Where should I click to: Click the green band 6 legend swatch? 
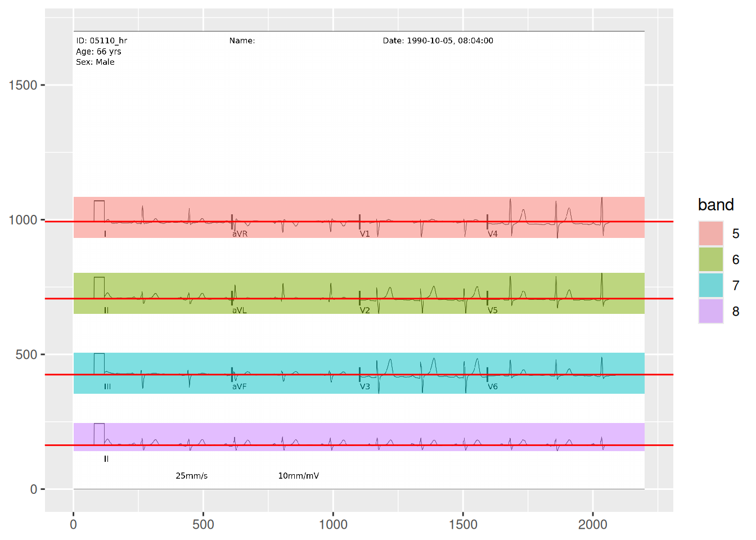click(710, 259)
